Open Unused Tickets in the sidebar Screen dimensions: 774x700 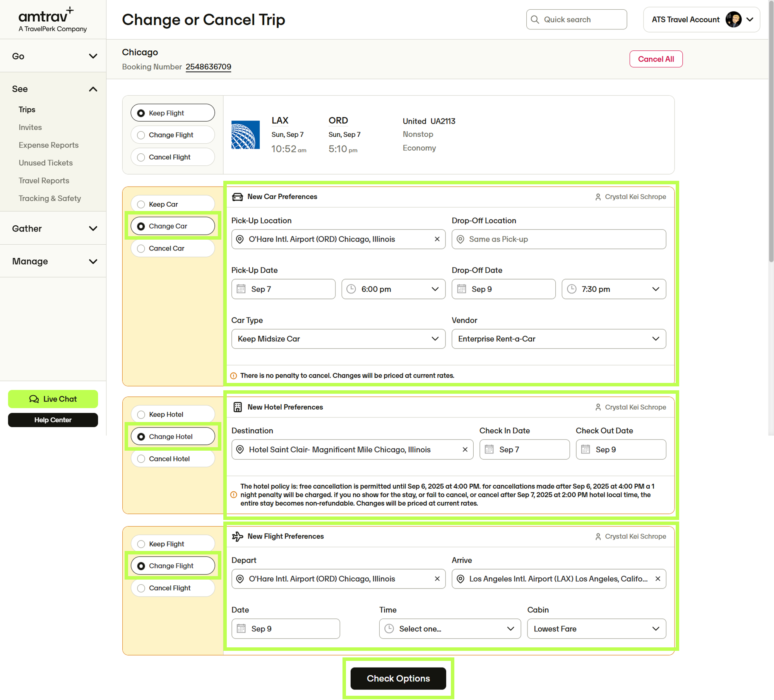pyautogui.click(x=46, y=163)
